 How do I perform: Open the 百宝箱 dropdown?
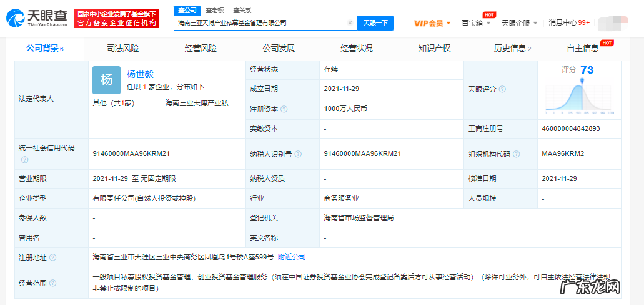coord(476,23)
